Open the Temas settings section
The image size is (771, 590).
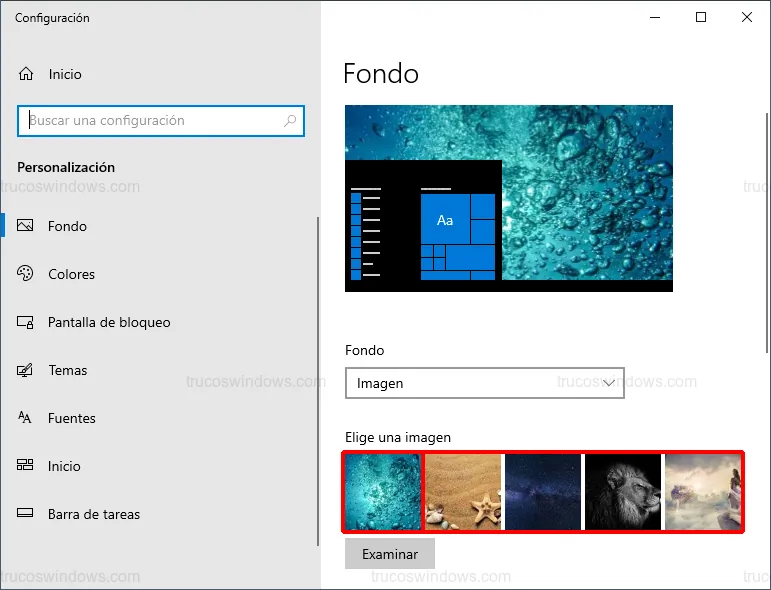tap(68, 370)
